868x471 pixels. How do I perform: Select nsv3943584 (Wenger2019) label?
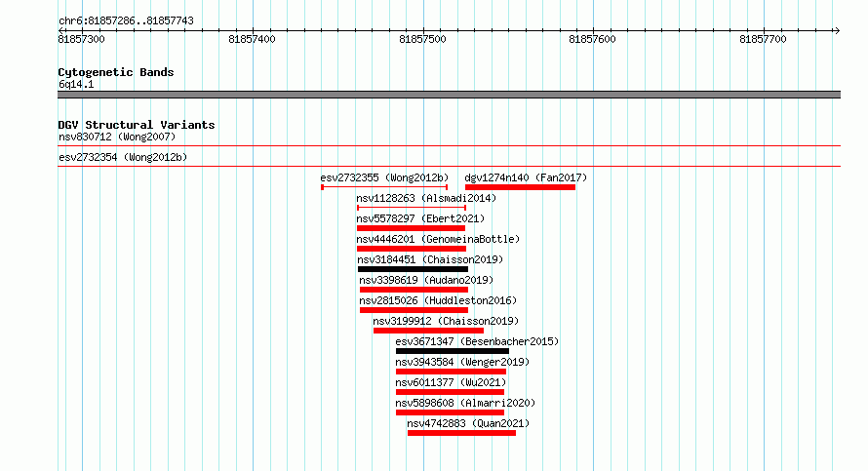462,362
